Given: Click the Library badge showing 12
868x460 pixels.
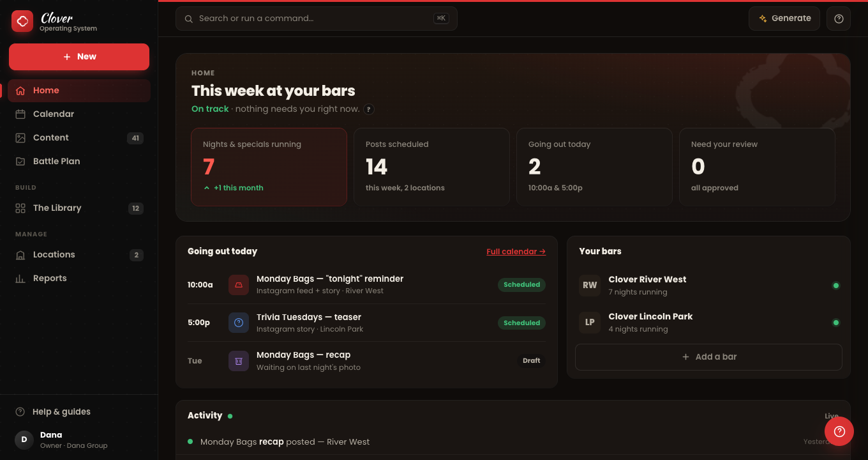Looking at the screenshot, I should (x=135, y=208).
